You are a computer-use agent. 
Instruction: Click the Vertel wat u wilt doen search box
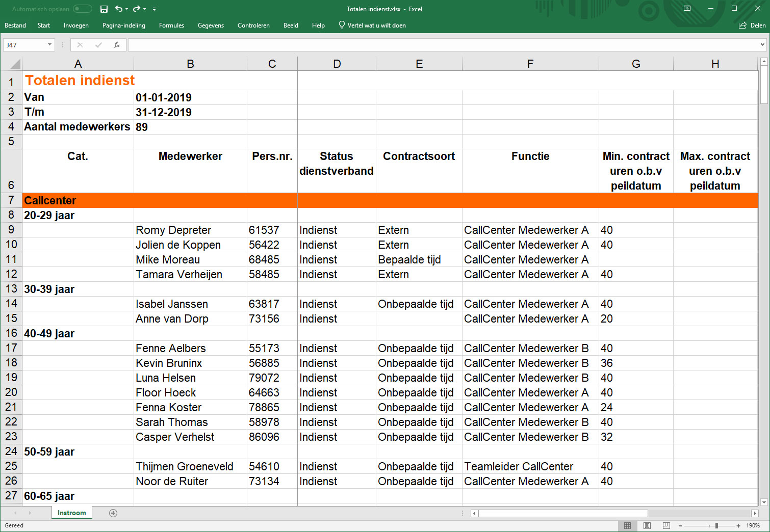click(372, 25)
